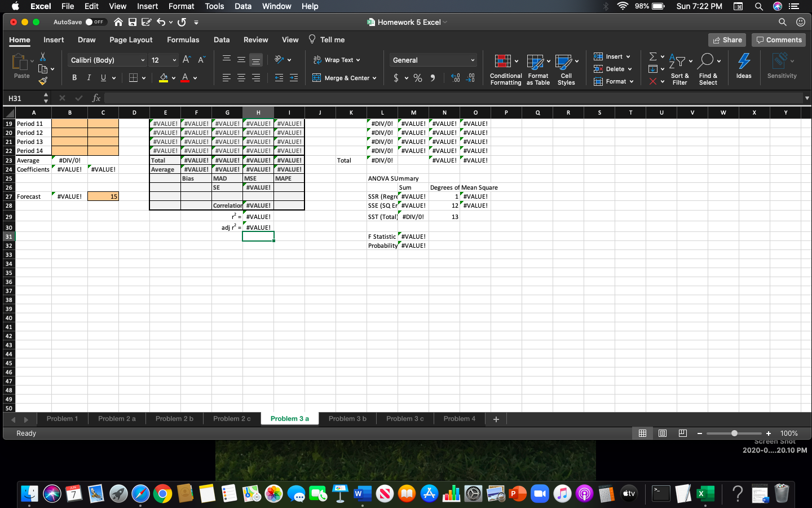The height and width of the screenshot is (508, 812).
Task: Click Decrease Decimal icon
Action: click(x=471, y=78)
